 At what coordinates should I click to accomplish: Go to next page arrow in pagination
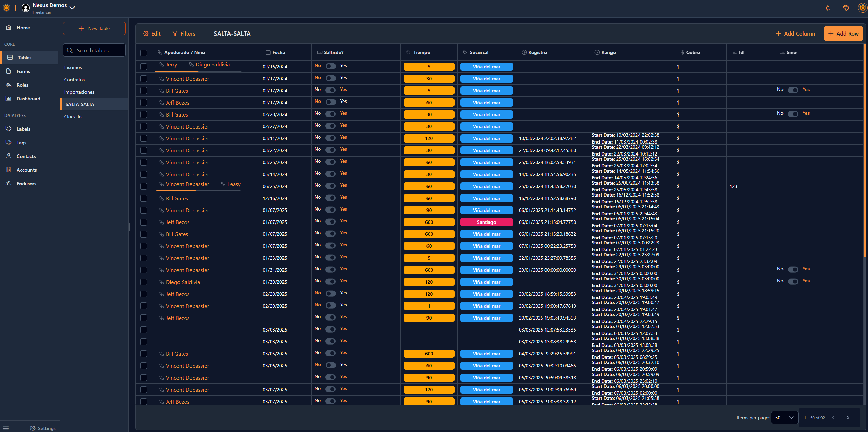click(848, 418)
